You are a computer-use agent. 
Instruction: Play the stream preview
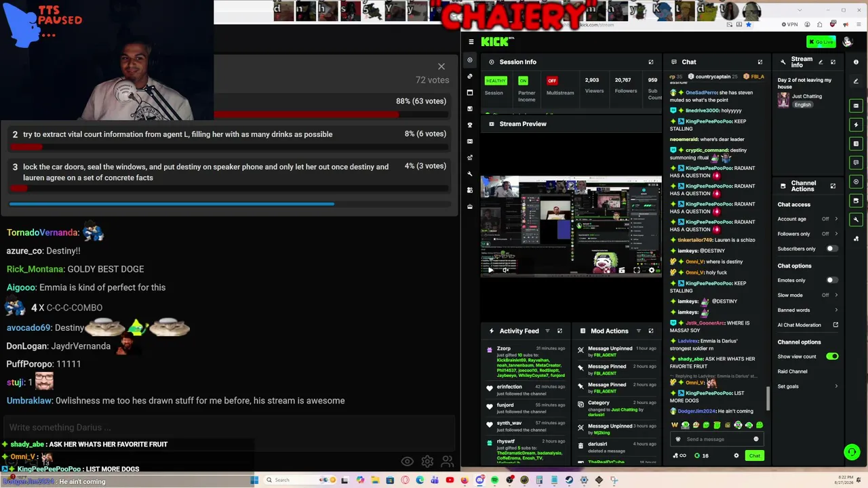pyautogui.click(x=491, y=270)
